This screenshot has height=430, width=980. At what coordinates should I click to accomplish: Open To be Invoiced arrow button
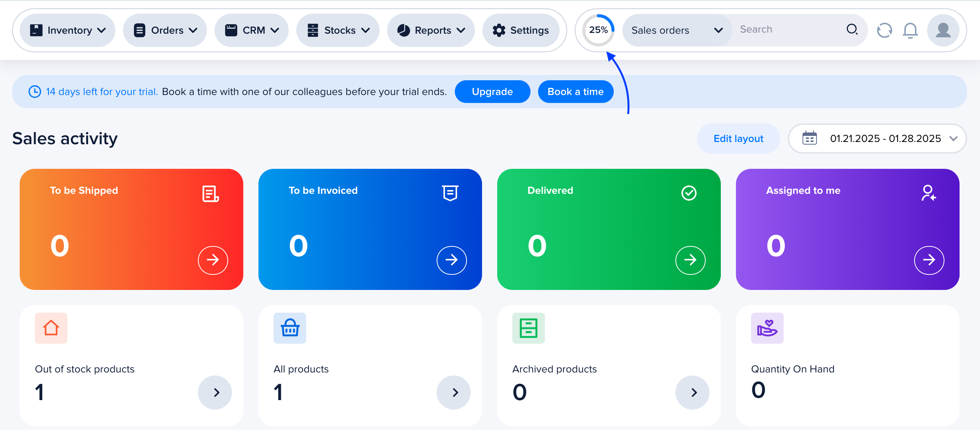[x=451, y=260]
